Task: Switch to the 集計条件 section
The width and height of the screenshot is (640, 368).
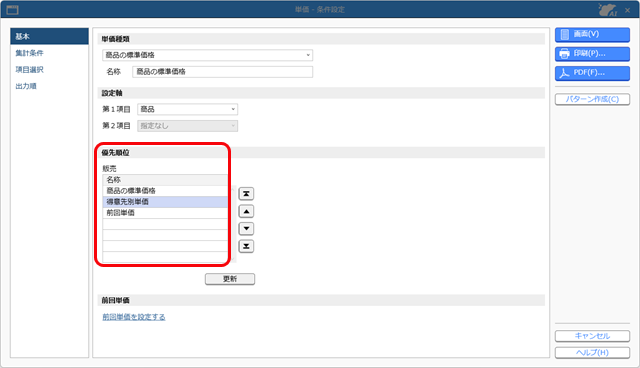Action: tap(29, 53)
